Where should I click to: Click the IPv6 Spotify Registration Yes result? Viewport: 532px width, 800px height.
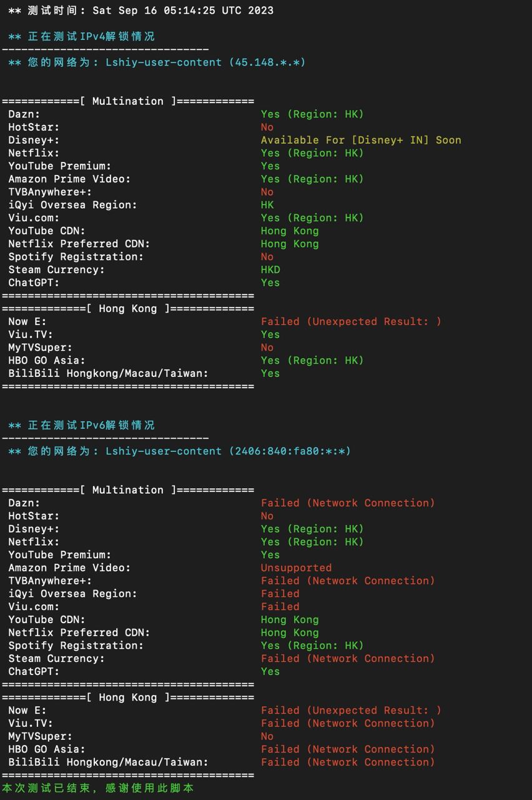312,646
